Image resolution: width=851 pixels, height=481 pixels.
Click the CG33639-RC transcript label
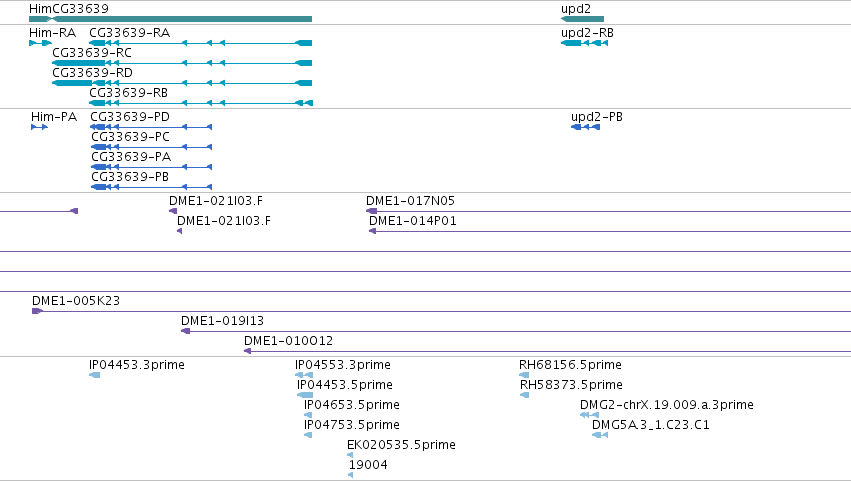click(x=92, y=53)
